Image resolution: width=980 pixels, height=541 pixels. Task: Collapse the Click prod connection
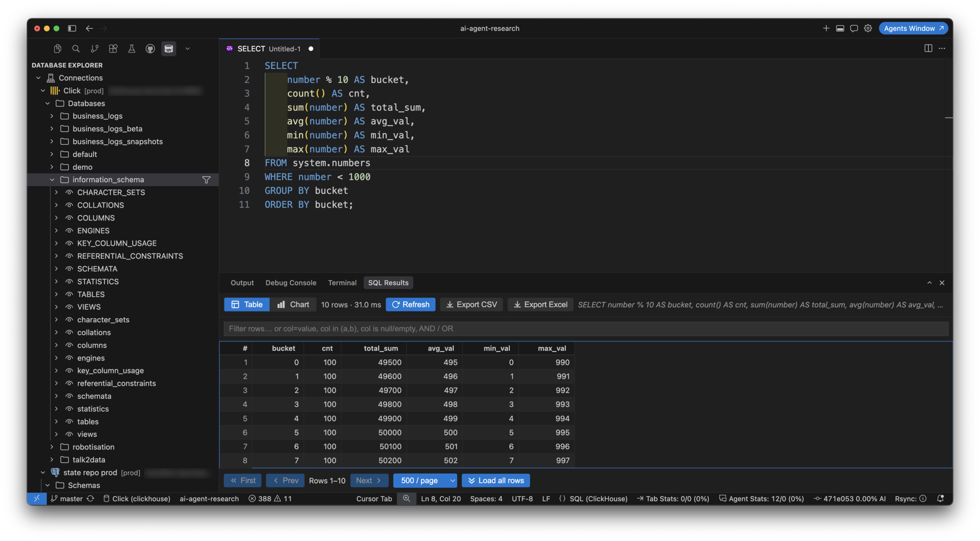pyautogui.click(x=43, y=91)
